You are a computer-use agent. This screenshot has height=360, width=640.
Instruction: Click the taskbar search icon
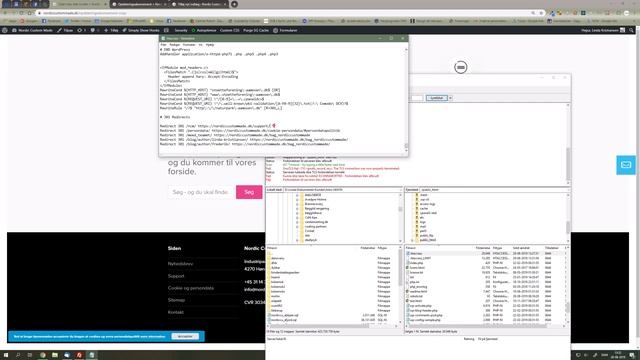pyautogui.click(x=18, y=355)
